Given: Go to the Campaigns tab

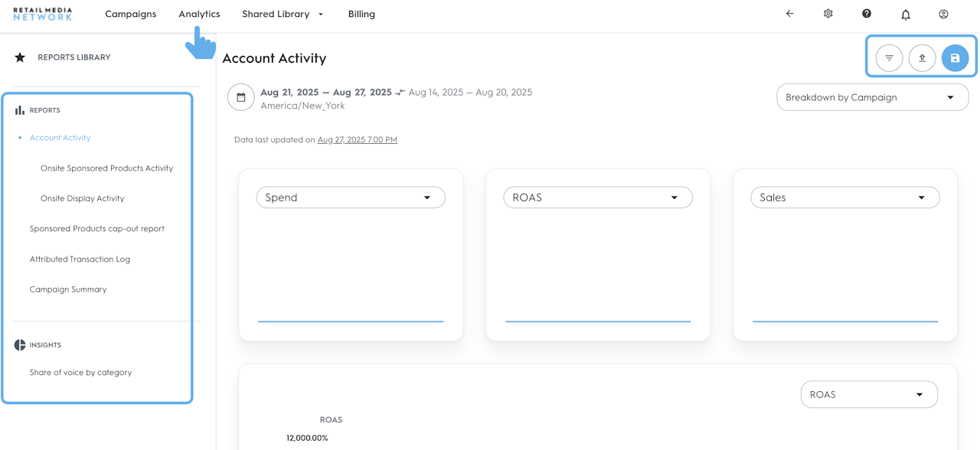Looking at the screenshot, I should tap(131, 14).
